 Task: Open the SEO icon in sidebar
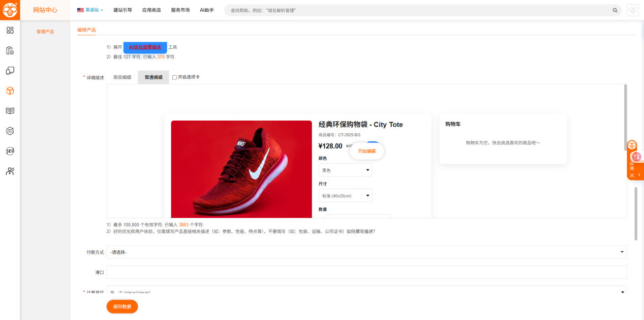tap(10, 151)
